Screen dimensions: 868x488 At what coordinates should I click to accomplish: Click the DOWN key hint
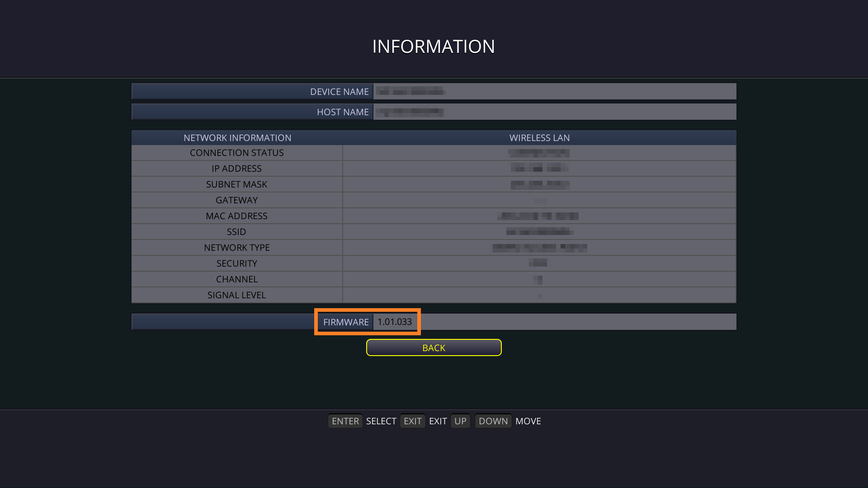tap(493, 421)
